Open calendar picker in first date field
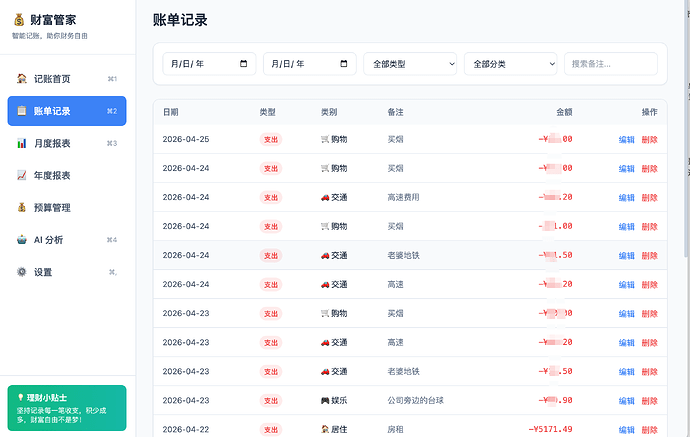 pos(243,64)
